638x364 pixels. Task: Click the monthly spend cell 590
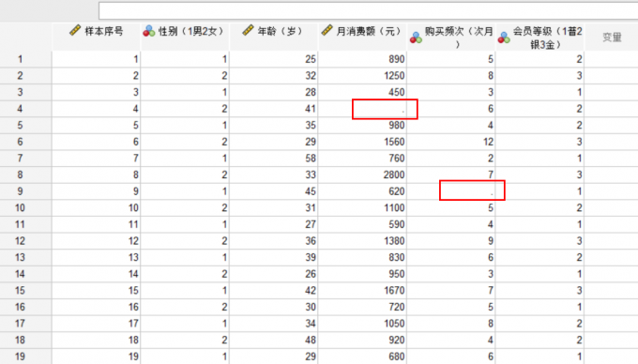point(362,224)
